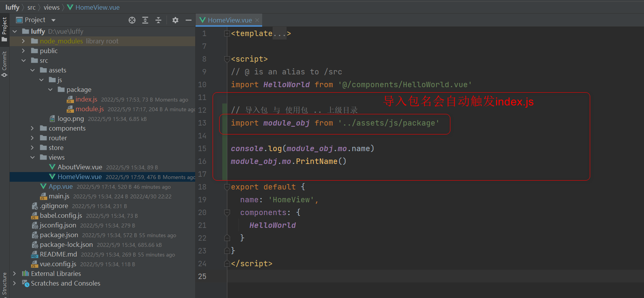Select jsconfig.json file

[x=58, y=225]
